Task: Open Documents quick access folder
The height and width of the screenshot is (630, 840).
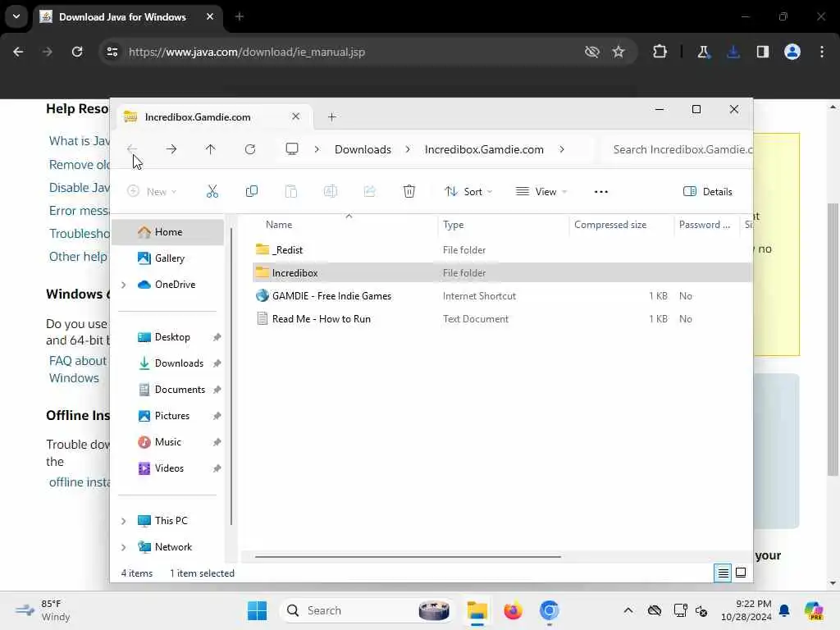Action: [x=180, y=390]
